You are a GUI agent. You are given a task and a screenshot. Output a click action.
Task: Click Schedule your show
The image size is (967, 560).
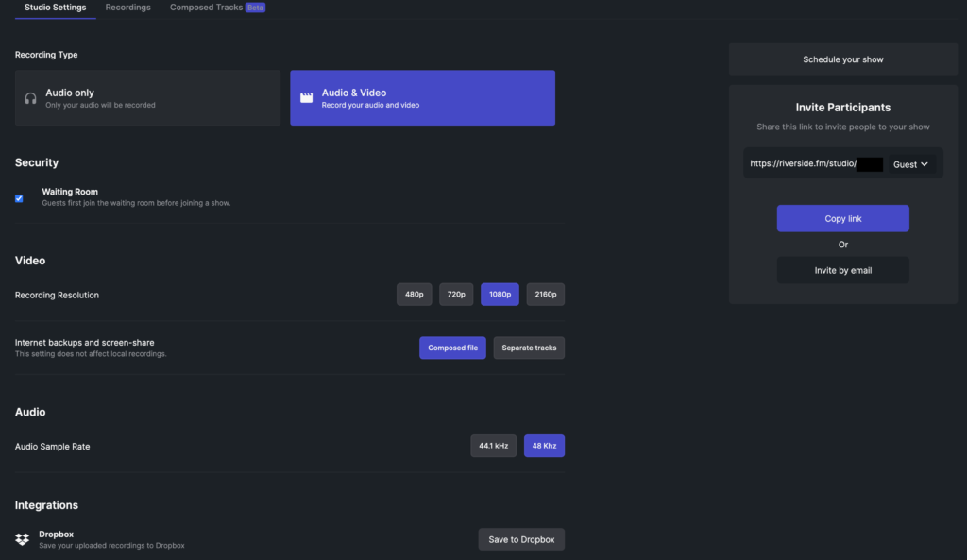843,59
